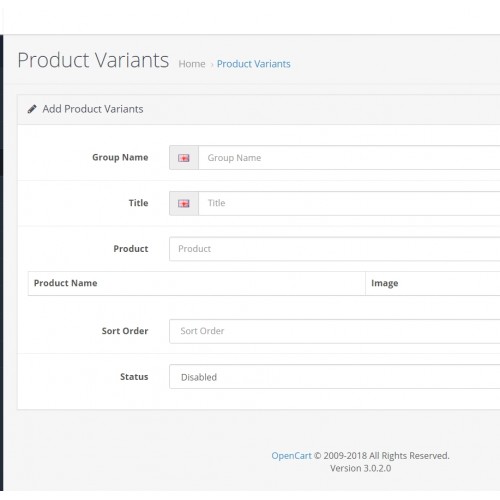Screen dimensions: 500x500
Task: Click the flag icon in Group Name field
Action: click(x=184, y=158)
